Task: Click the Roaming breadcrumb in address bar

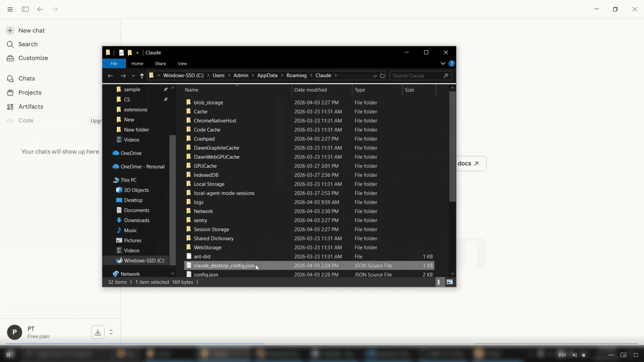Action: tap(296, 75)
